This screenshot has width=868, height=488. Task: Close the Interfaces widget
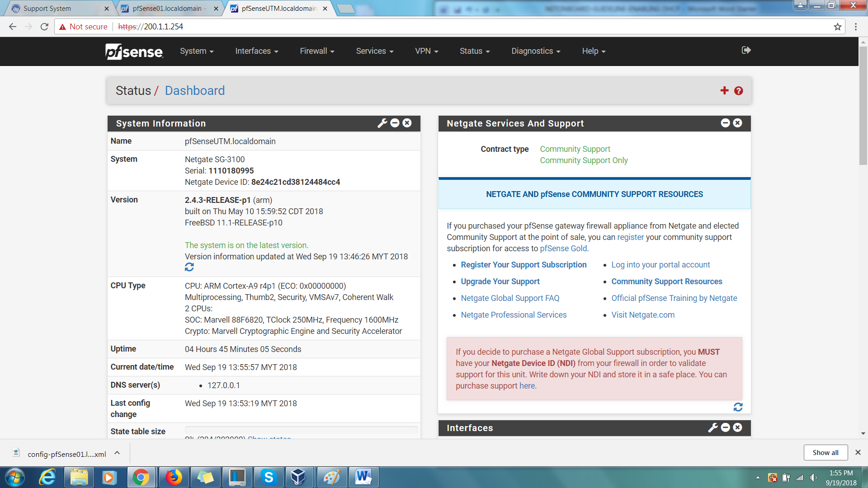pos(737,427)
